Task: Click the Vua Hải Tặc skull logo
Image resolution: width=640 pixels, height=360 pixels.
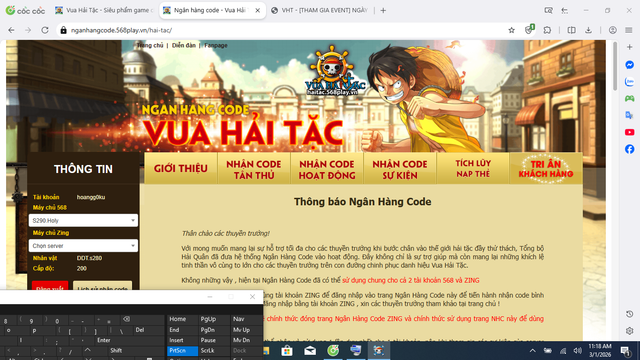Action: (334, 71)
